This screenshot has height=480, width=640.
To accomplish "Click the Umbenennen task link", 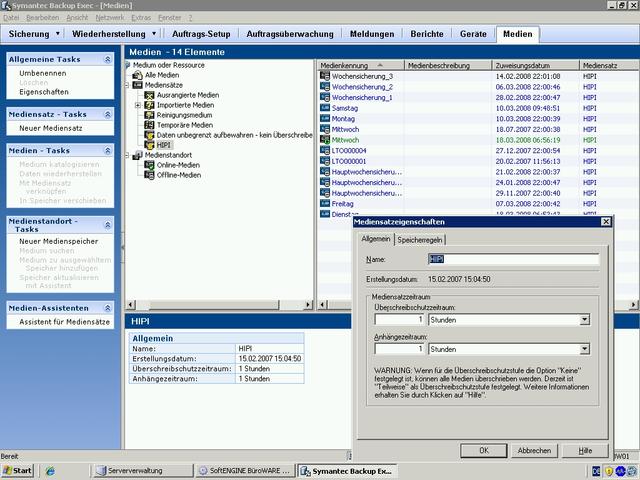I will (43, 73).
